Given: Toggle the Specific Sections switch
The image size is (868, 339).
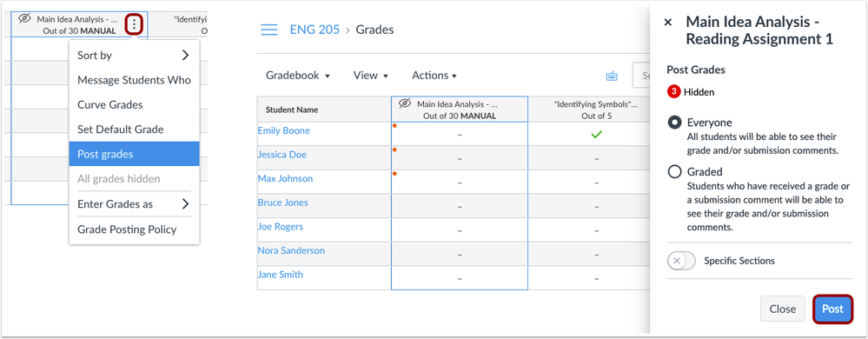Looking at the screenshot, I should [x=681, y=261].
